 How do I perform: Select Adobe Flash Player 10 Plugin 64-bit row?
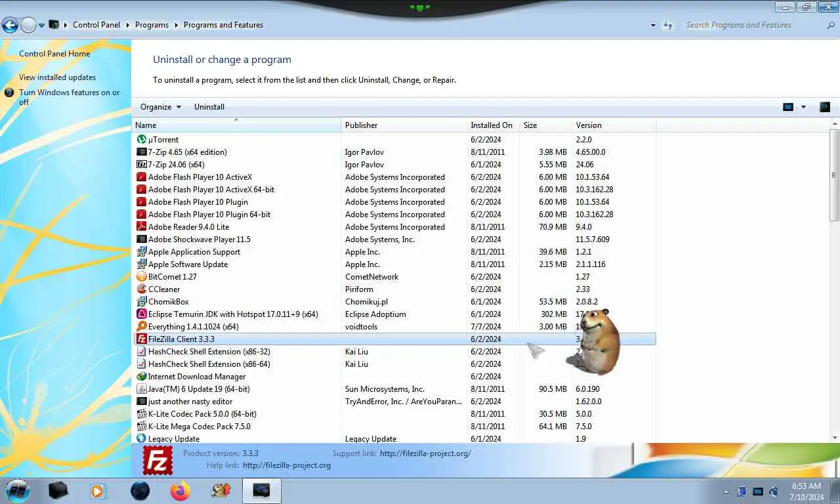[394, 214]
